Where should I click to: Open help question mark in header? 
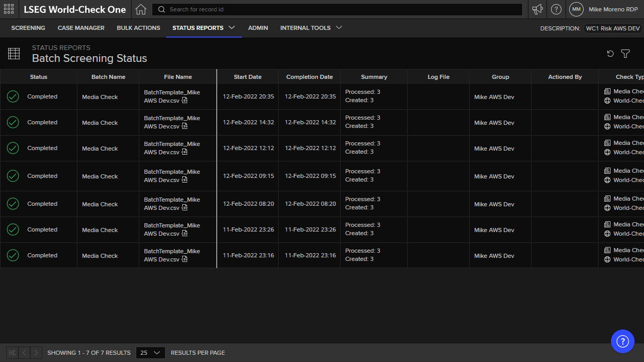point(556,9)
